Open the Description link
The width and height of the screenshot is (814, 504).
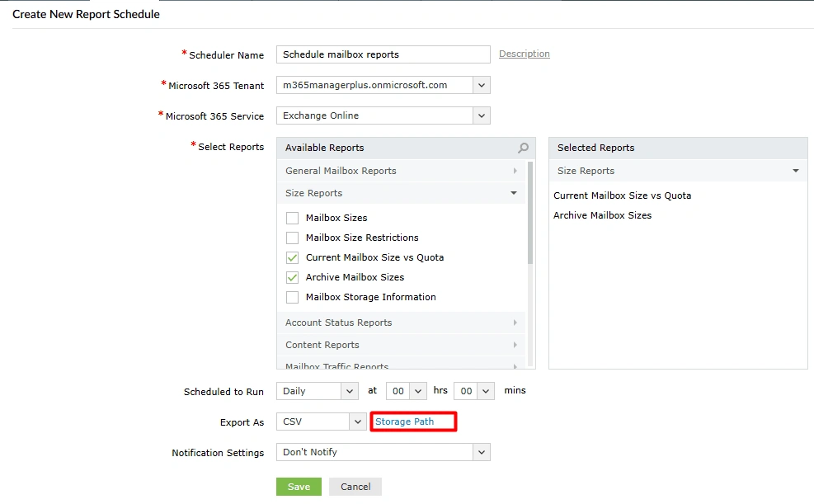(x=524, y=54)
